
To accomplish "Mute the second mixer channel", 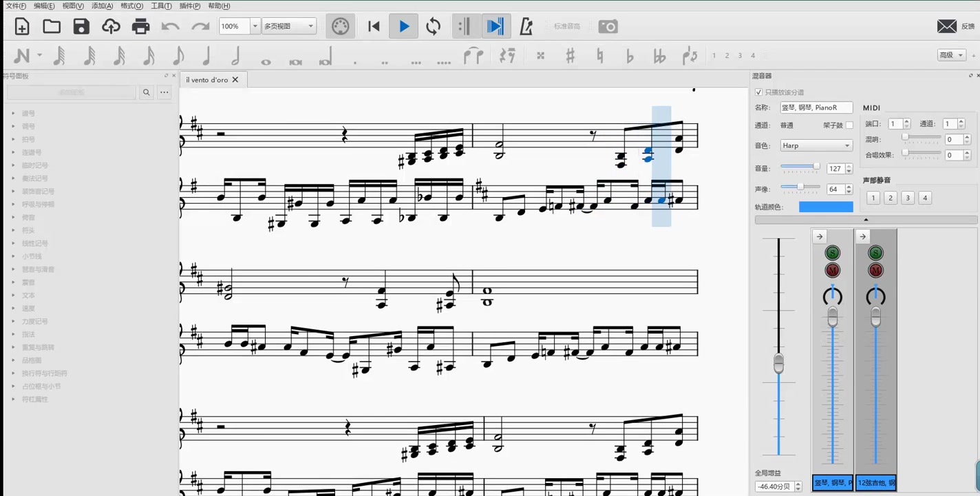I will point(876,271).
